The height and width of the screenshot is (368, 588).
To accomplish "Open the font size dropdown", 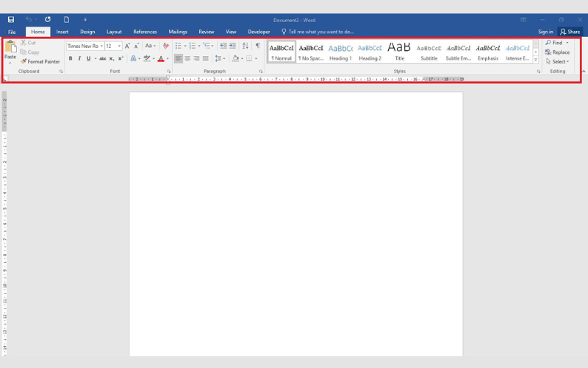I will point(120,46).
